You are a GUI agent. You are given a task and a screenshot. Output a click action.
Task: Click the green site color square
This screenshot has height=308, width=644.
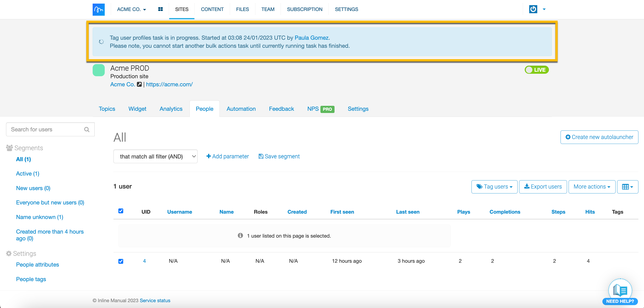98,70
